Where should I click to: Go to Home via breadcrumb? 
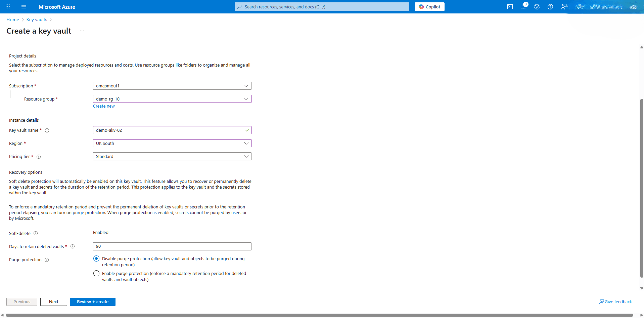12,19
